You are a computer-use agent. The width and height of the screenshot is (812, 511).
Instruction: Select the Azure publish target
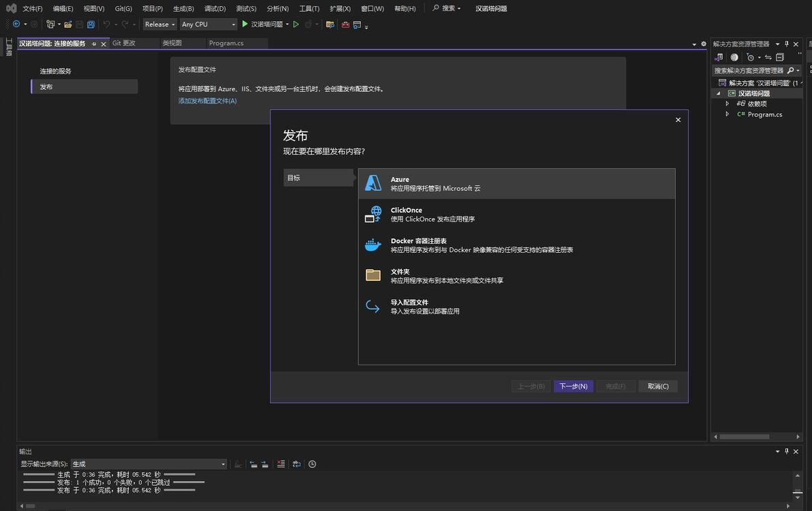[516, 184]
